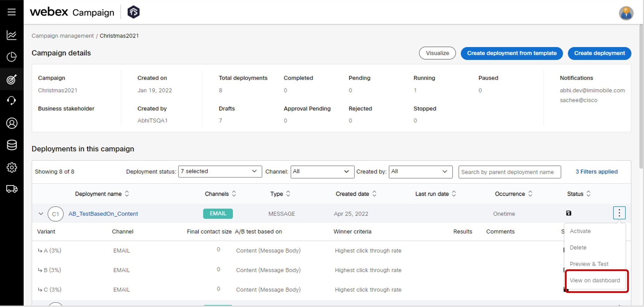Open the database stack sidebar icon

(x=11, y=145)
